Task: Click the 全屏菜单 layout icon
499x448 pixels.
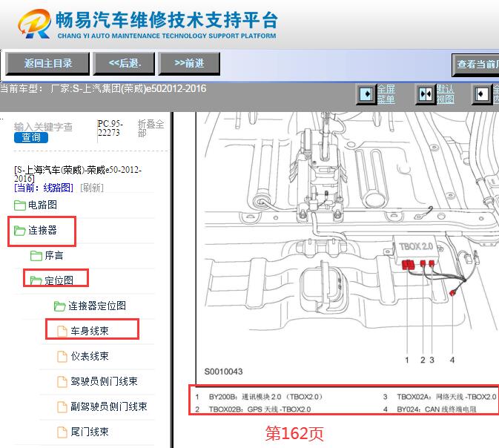Action: (366, 94)
